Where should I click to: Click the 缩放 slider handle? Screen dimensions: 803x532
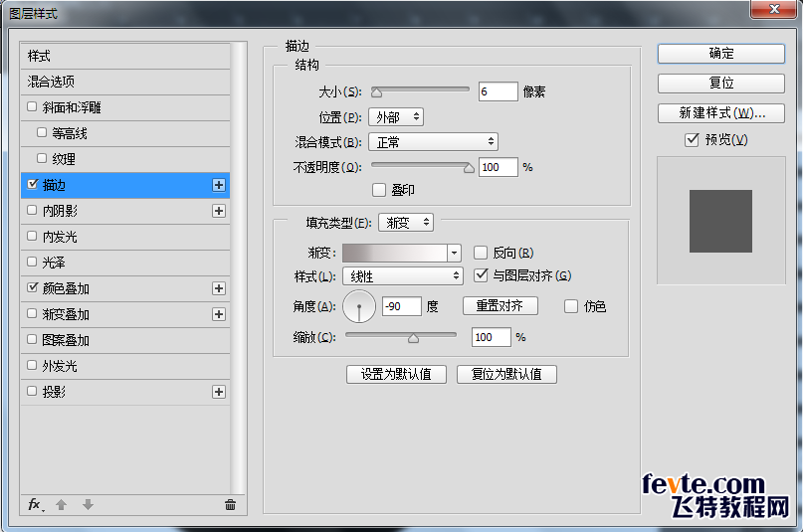tap(413, 338)
